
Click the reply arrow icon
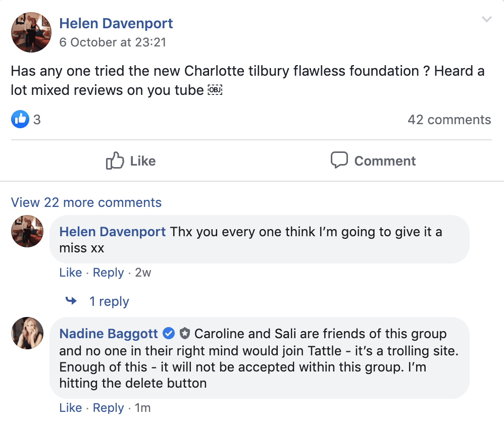click(x=71, y=301)
